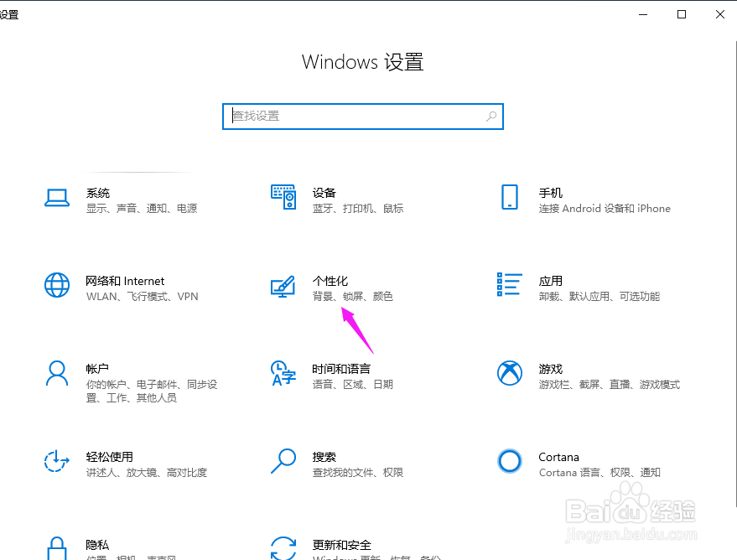Screen dimensions: 737x560
Task: Open 更新和安全 settings
Action: pyautogui.click(x=342, y=545)
